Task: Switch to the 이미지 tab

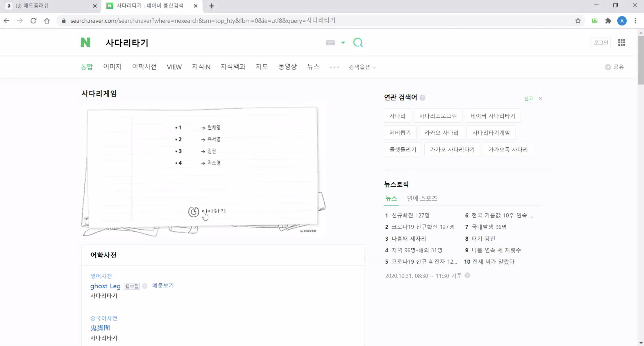Action: pos(112,67)
